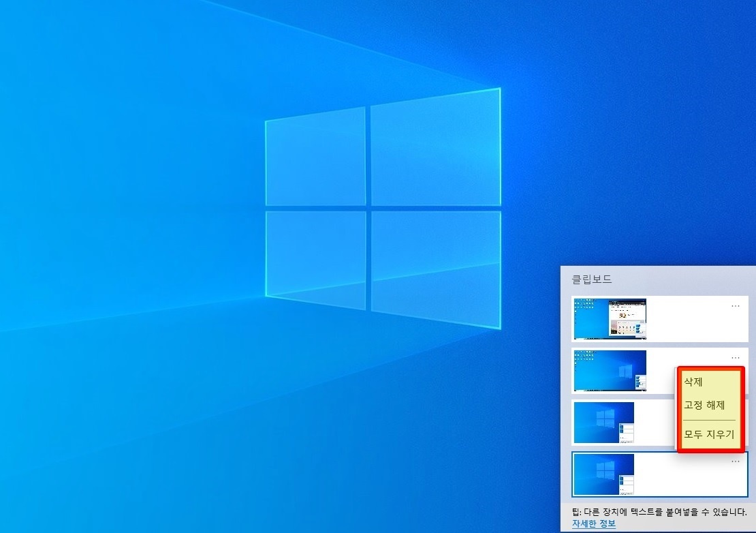The height and width of the screenshot is (533, 756).
Task: Choose 삭제 in the context menu
Action: (693, 382)
